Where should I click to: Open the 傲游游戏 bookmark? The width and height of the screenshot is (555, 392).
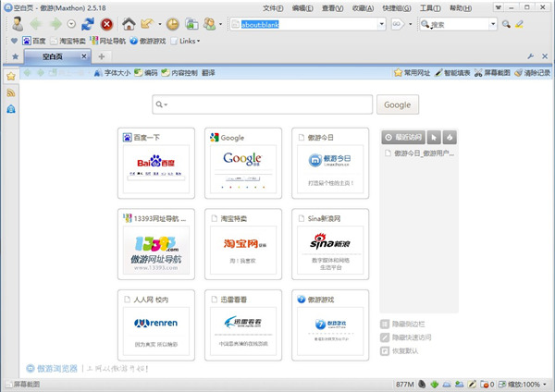coord(148,41)
